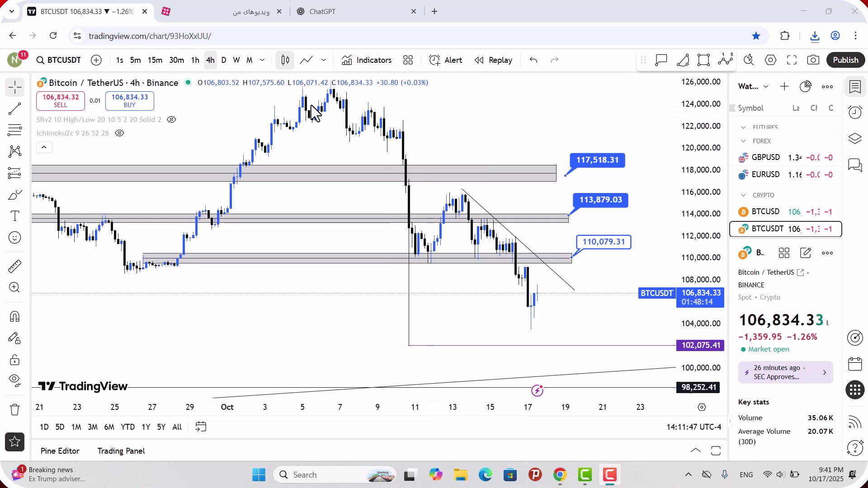Toggle visibility of the Ichimoku2c indicator

click(119, 133)
